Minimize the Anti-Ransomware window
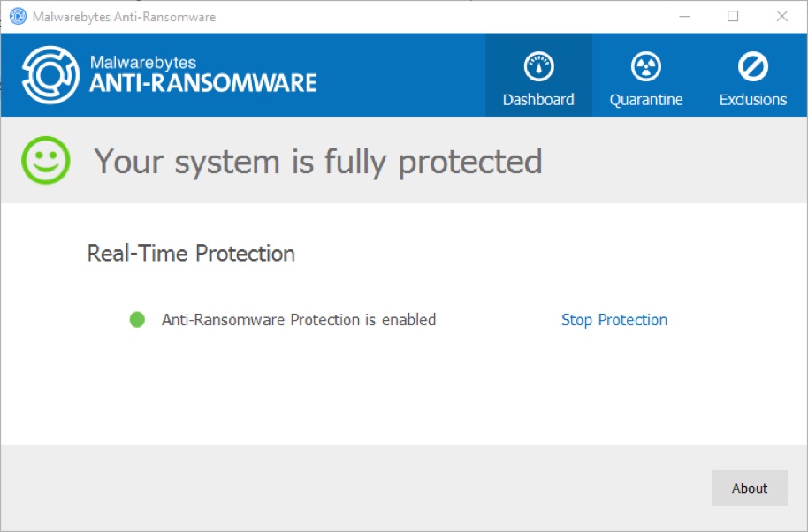The height and width of the screenshot is (532, 808). tap(683, 17)
